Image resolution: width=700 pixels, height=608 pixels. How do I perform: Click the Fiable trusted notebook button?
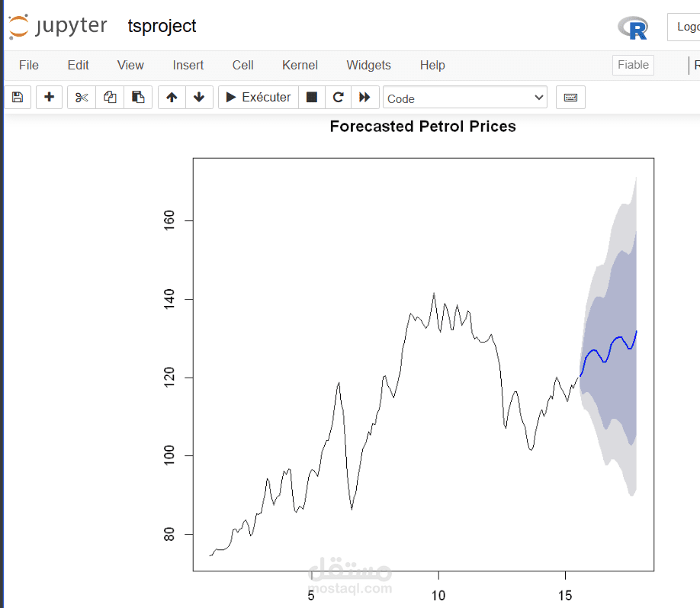pyautogui.click(x=633, y=65)
